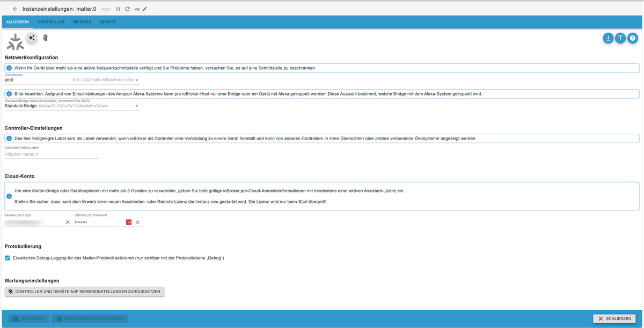Toggle extended Debug-Logging checkbox

click(8, 258)
